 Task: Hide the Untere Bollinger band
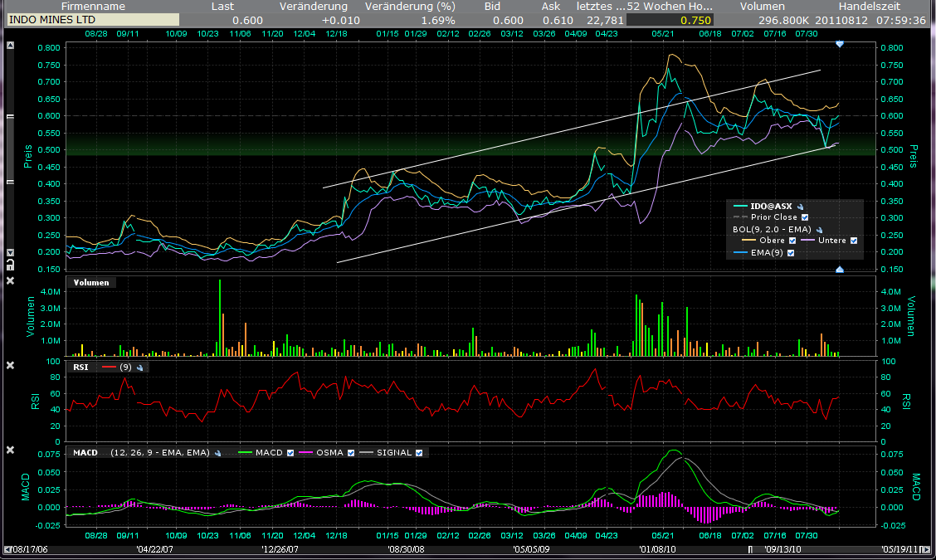tap(854, 241)
